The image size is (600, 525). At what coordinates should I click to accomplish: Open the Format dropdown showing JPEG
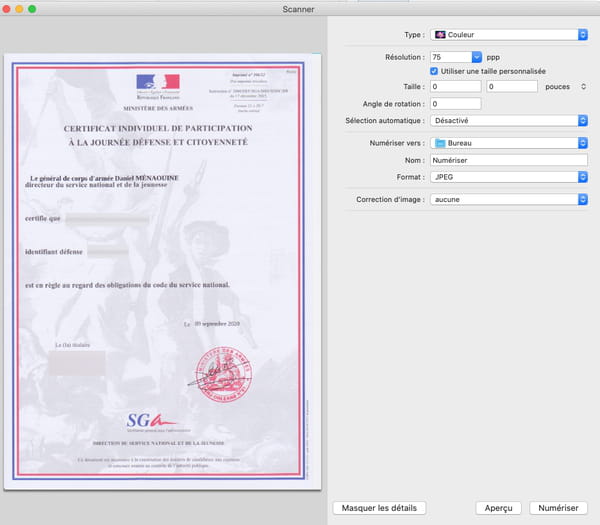click(x=509, y=177)
